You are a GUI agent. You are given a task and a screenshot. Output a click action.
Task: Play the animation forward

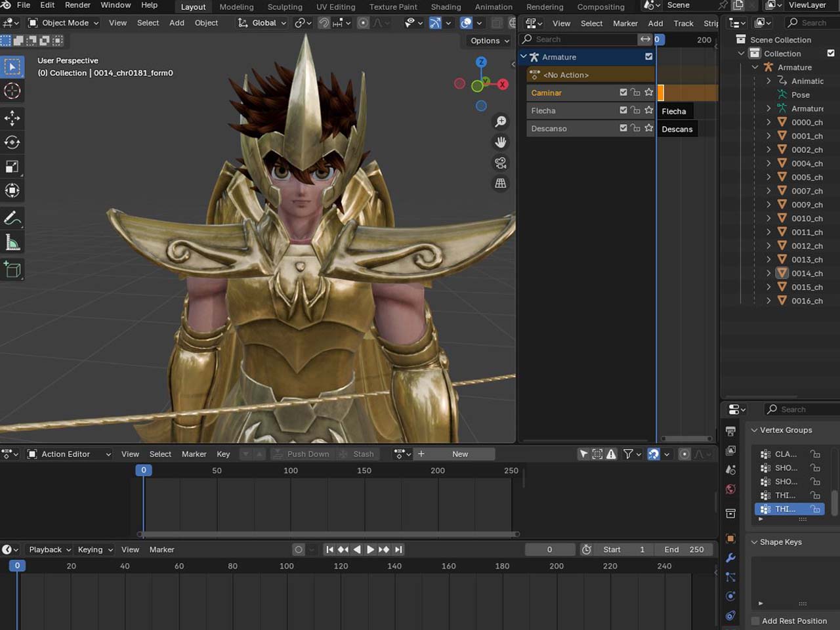click(370, 549)
